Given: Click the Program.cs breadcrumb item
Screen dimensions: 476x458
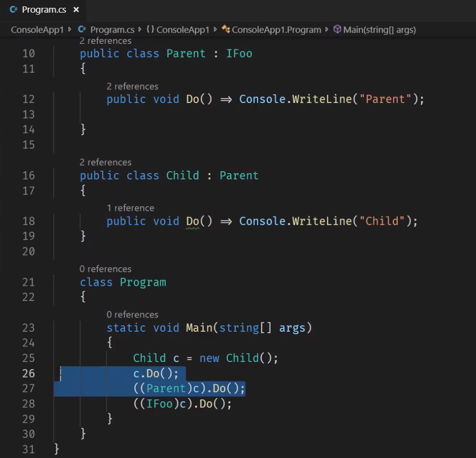Looking at the screenshot, I should click(x=113, y=30).
